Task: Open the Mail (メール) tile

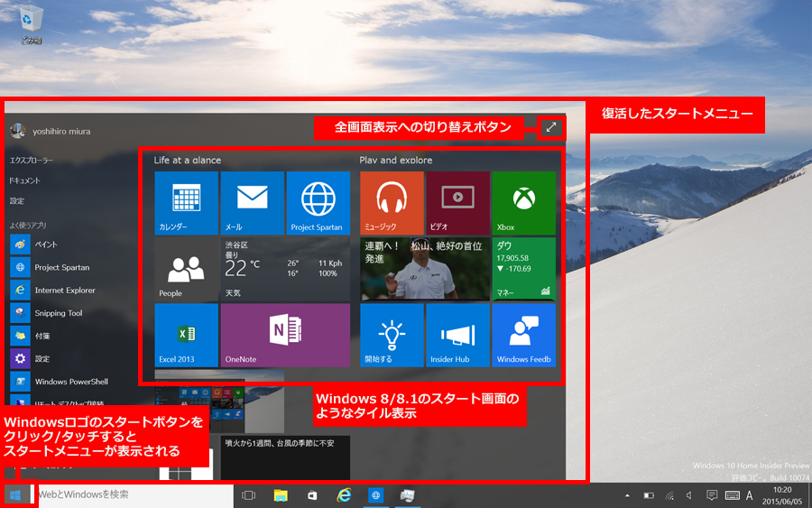Action: (253, 203)
